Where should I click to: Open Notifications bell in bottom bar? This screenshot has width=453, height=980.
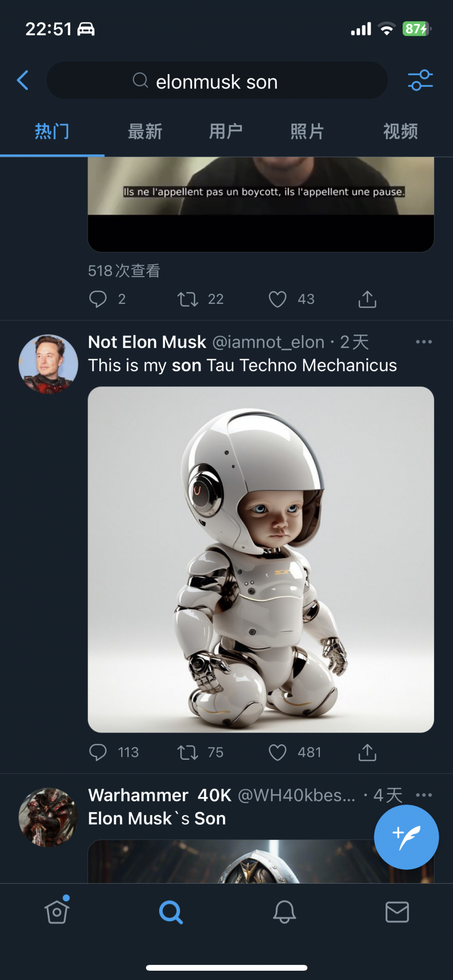[284, 911]
